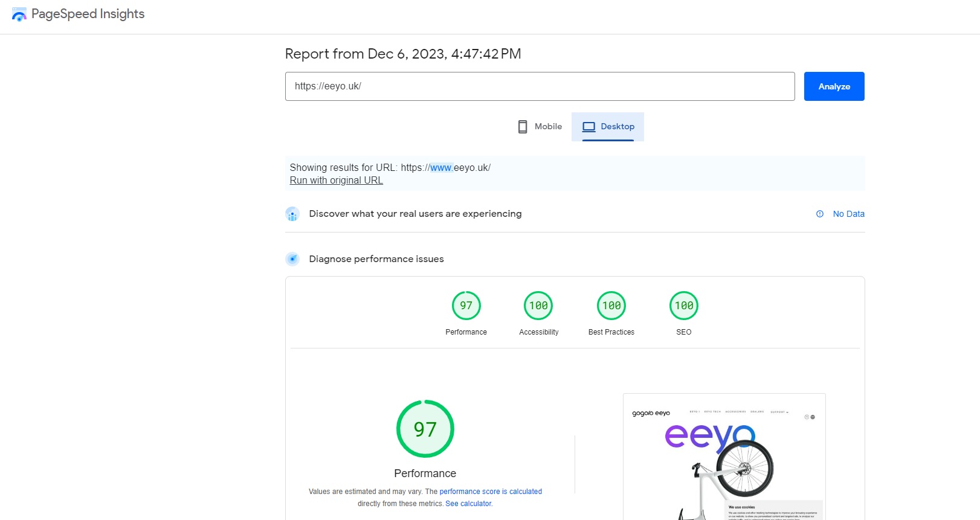
Task: Open the See calculator link
Action: (469, 504)
